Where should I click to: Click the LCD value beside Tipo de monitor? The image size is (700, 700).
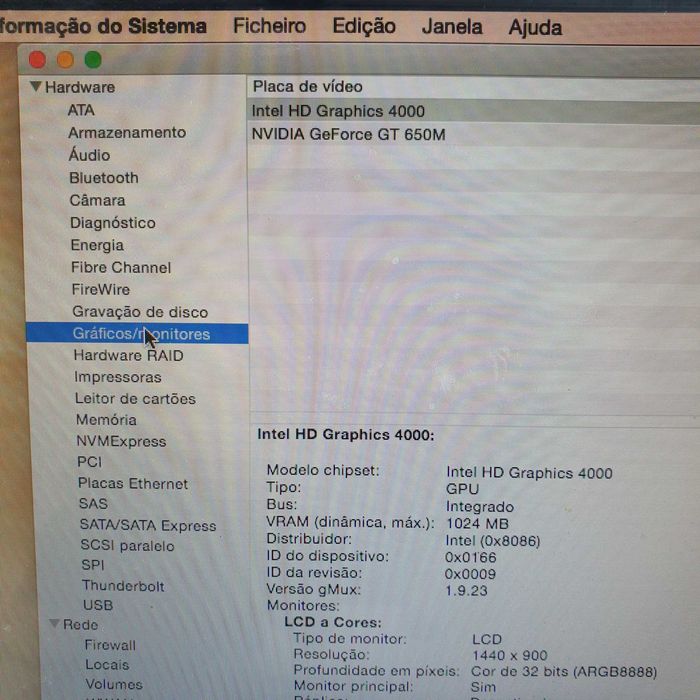tap(487, 639)
